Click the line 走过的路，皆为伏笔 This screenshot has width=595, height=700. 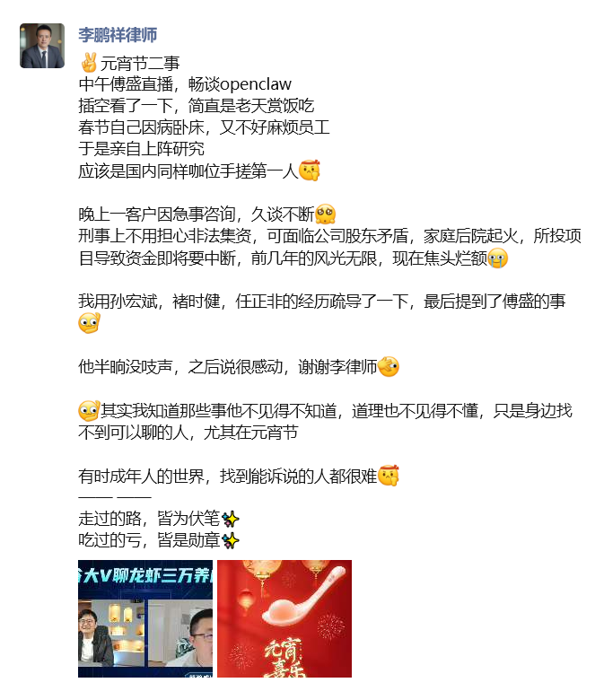(x=149, y=519)
